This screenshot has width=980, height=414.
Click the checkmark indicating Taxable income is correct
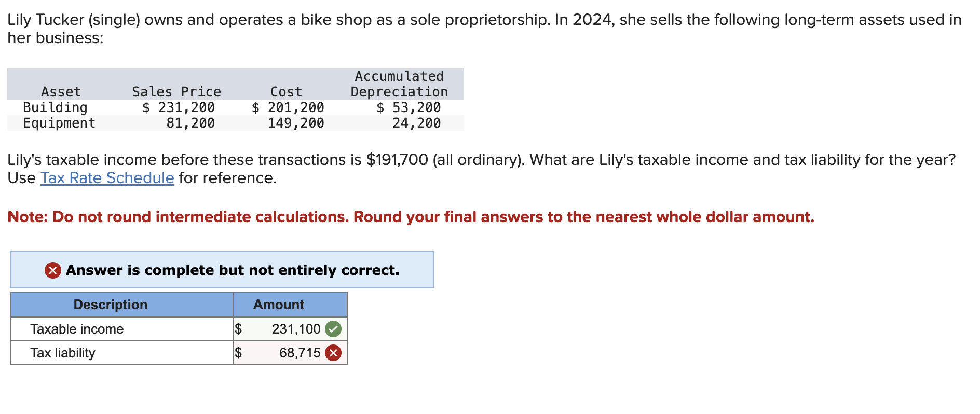[333, 328]
